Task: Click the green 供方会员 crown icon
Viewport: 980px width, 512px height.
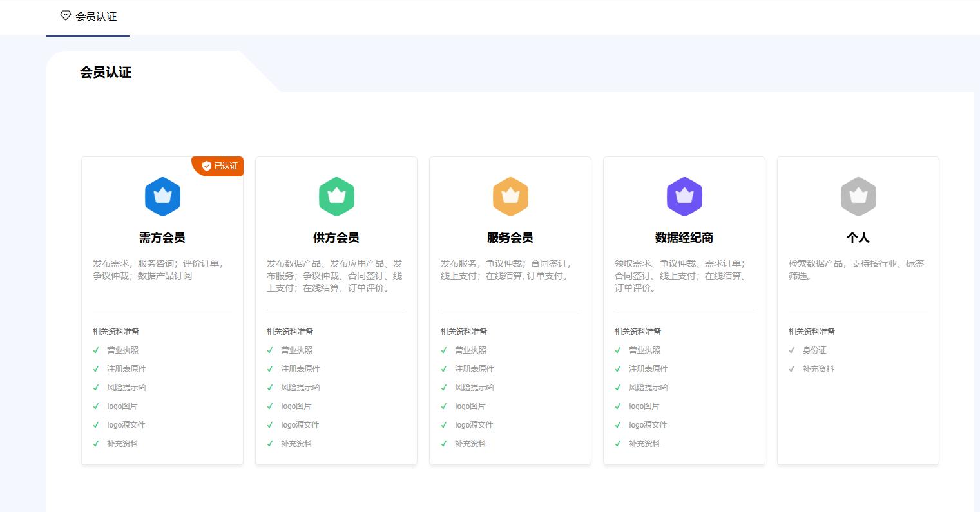Action: [x=336, y=196]
